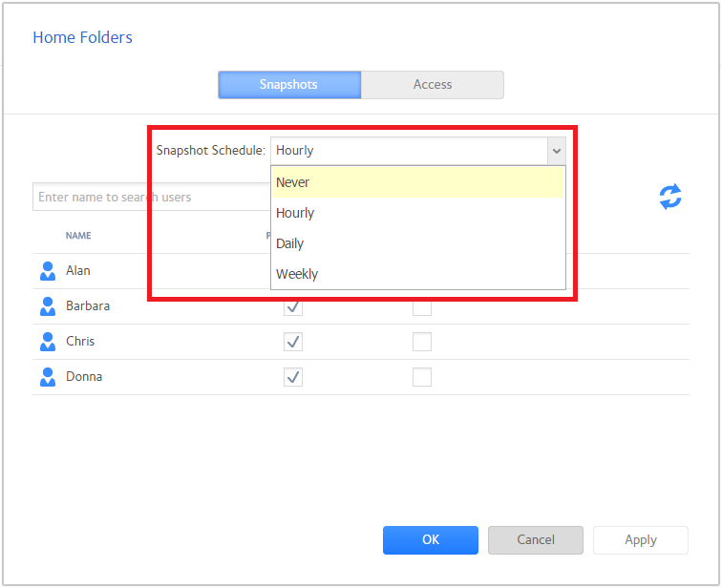The height and width of the screenshot is (588, 722).
Task: Confirm with the OK button
Action: pos(431,540)
